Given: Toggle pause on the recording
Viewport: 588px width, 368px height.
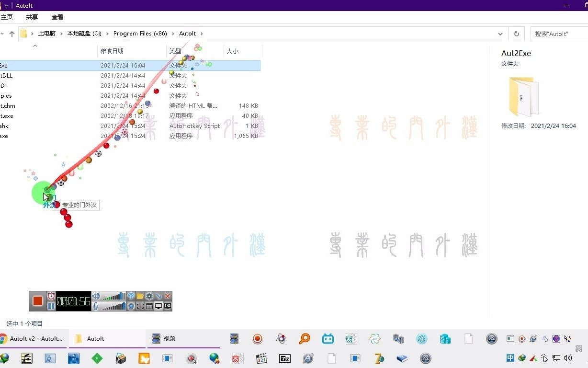Looking at the screenshot, I should pyautogui.click(x=51, y=305).
